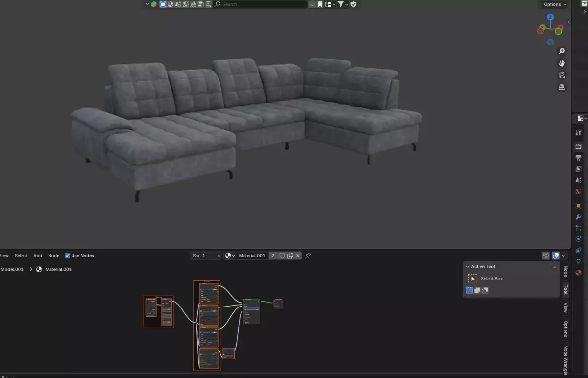
Task: Switch to the Node sidebar tab
Action: point(565,272)
